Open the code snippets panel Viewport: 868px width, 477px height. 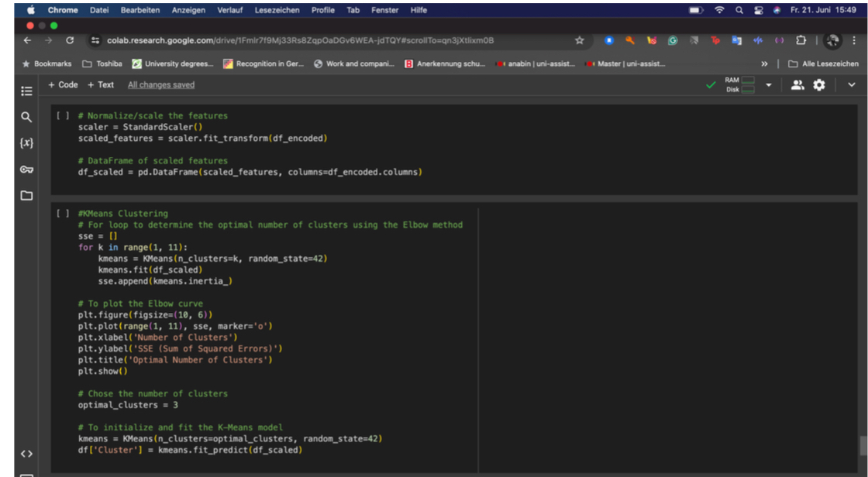[26, 454]
